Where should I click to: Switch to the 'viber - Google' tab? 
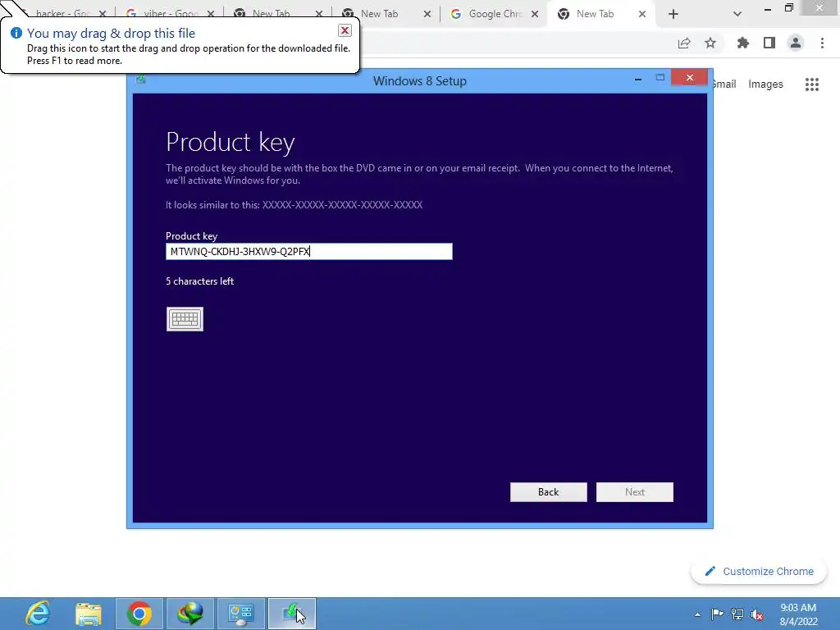click(171, 14)
